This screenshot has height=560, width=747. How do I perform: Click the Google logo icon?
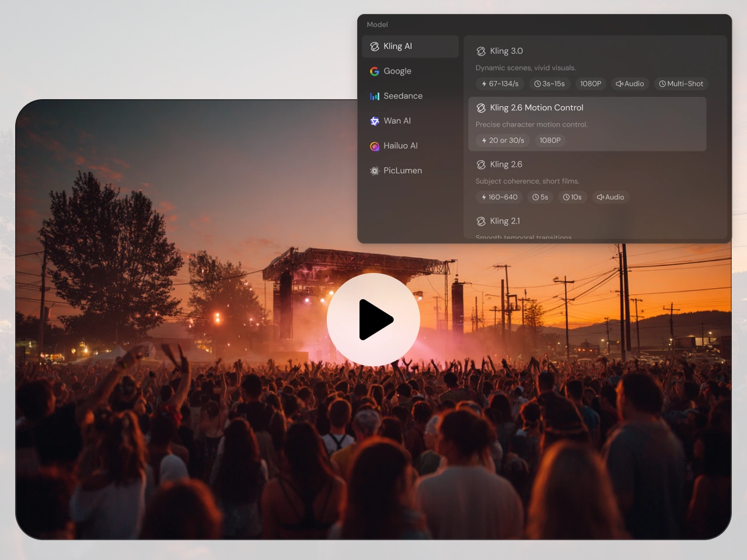pyautogui.click(x=375, y=71)
